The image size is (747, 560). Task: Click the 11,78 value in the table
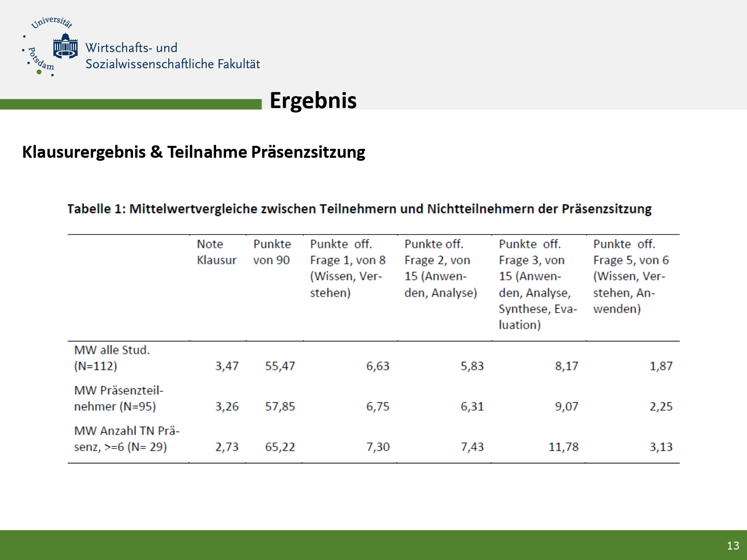563,447
